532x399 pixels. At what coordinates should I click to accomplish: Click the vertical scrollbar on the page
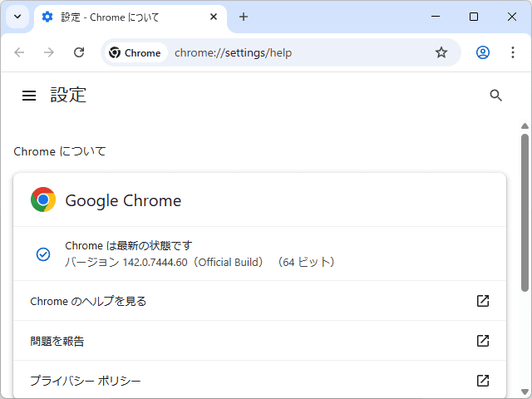(x=525, y=212)
